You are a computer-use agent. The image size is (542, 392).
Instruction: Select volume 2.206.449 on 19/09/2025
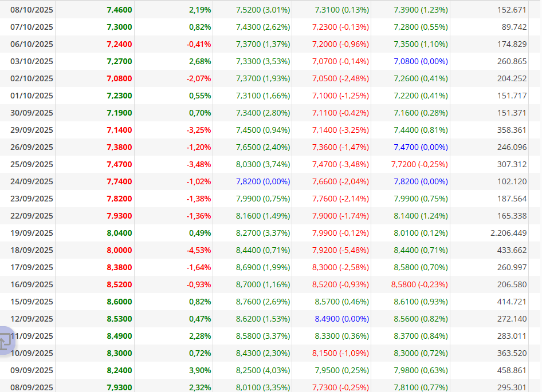(508, 233)
